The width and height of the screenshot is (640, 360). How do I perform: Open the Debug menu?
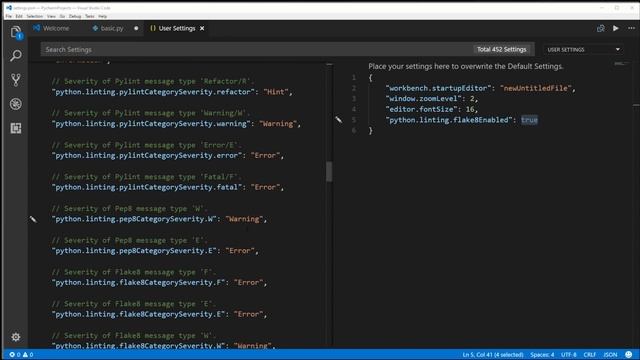(75, 16)
